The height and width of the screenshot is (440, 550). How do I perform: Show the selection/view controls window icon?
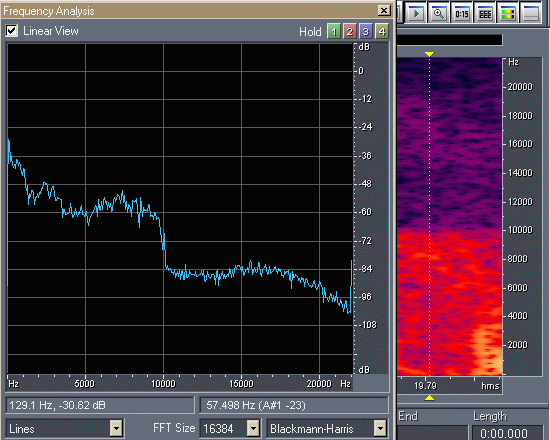(x=485, y=13)
